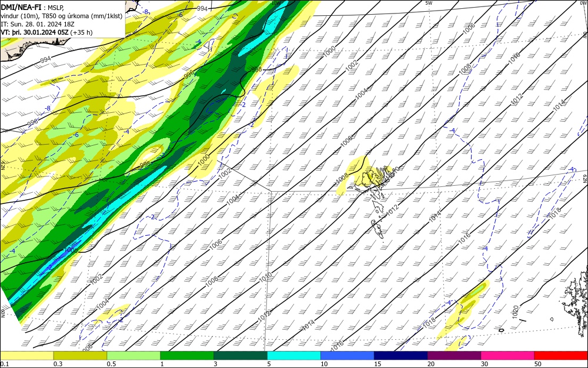Click the dark green 3 mm legend swatch
Viewport: 588px width, 368px height.
[240, 356]
